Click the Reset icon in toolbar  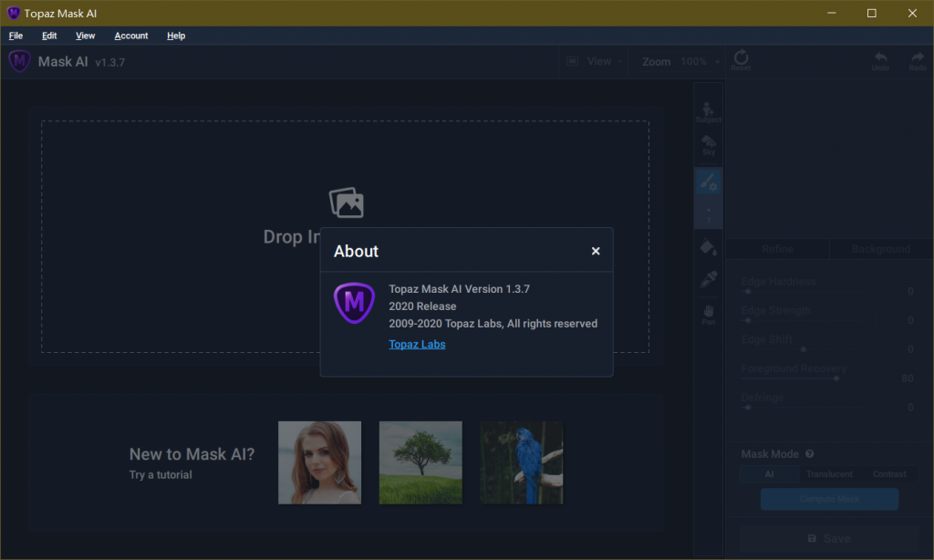[x=741, y=61]
